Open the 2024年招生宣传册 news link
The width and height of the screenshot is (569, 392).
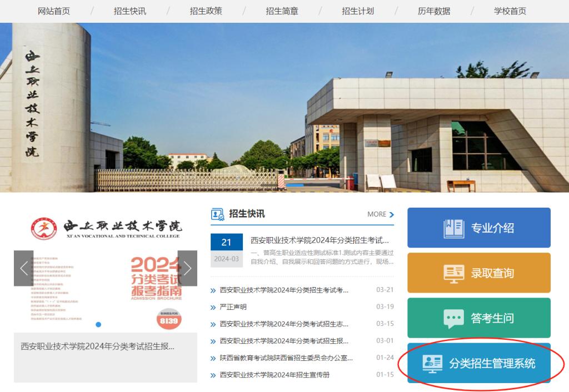[274, 375]
